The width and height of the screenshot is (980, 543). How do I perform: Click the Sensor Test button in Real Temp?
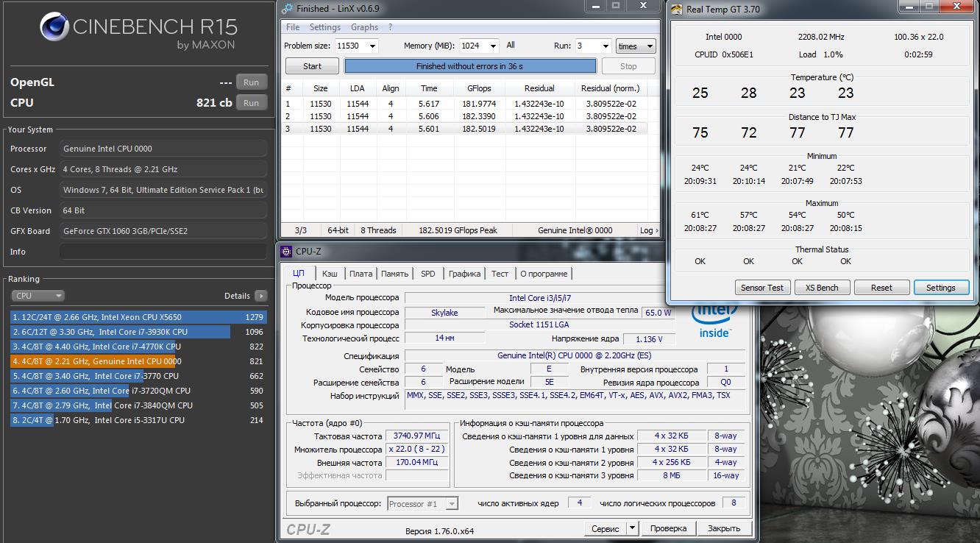[x=762, y=288]
